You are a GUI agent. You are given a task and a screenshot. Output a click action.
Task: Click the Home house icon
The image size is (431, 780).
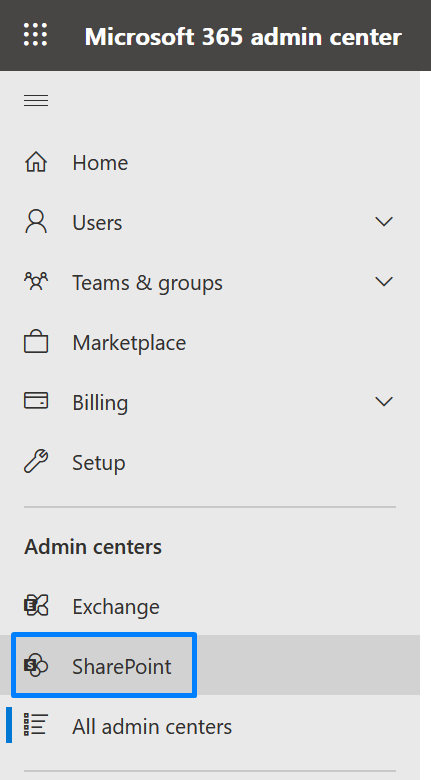(x=36, y=162)
